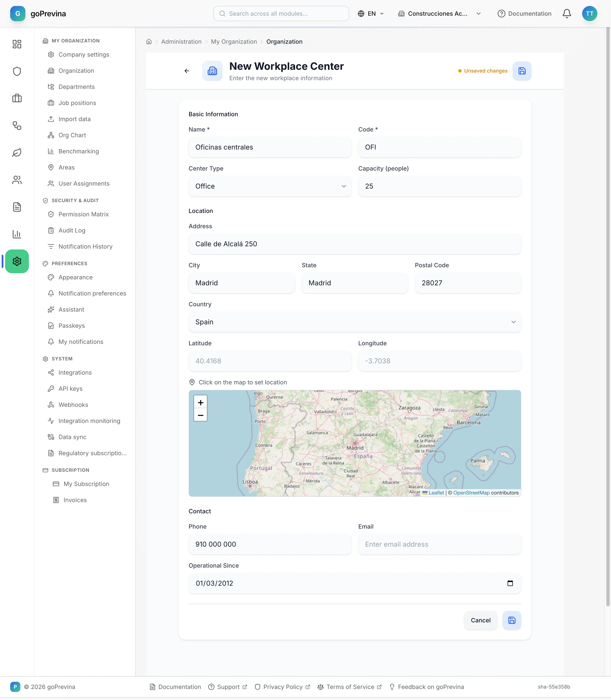Image resolution: width=611 pixels, height=700 pixels.
Task: Open the Leaflet link on the map
Action: 436,493
